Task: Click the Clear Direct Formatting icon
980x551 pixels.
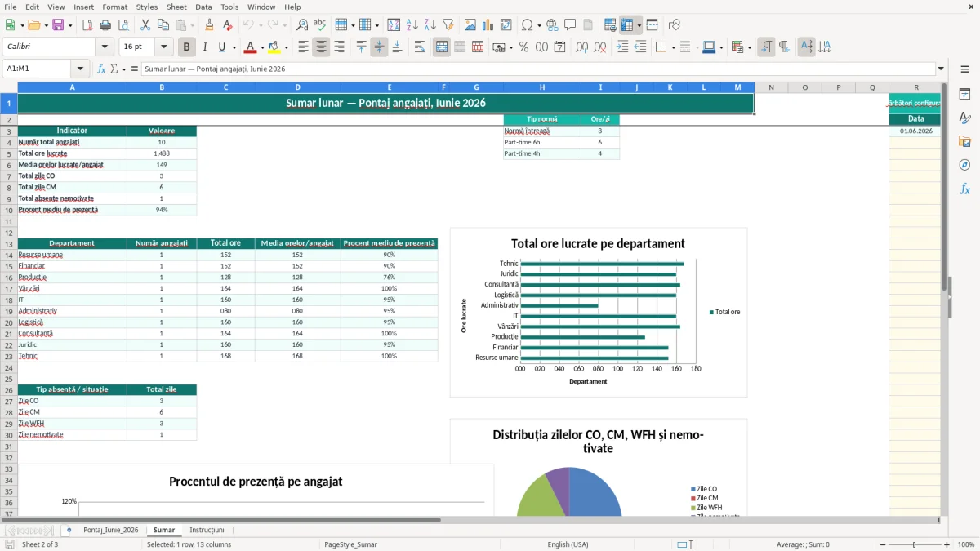Action: (228, 25)
